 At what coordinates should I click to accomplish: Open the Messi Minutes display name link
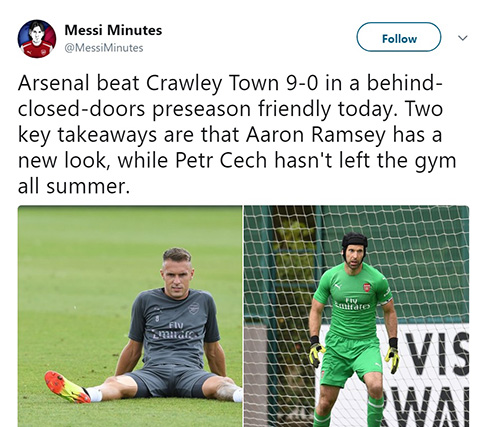coord(113,30)
